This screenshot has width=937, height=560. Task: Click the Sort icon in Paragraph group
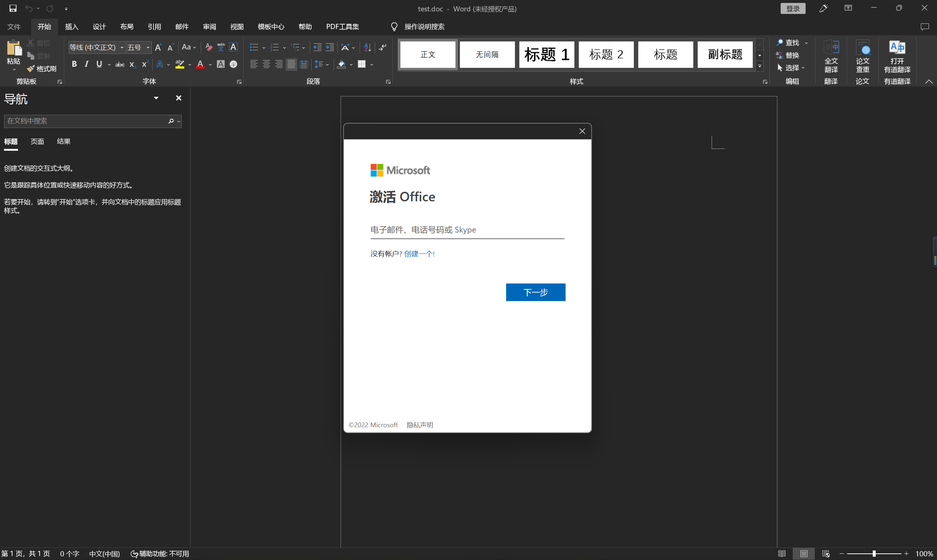[367, 47]
